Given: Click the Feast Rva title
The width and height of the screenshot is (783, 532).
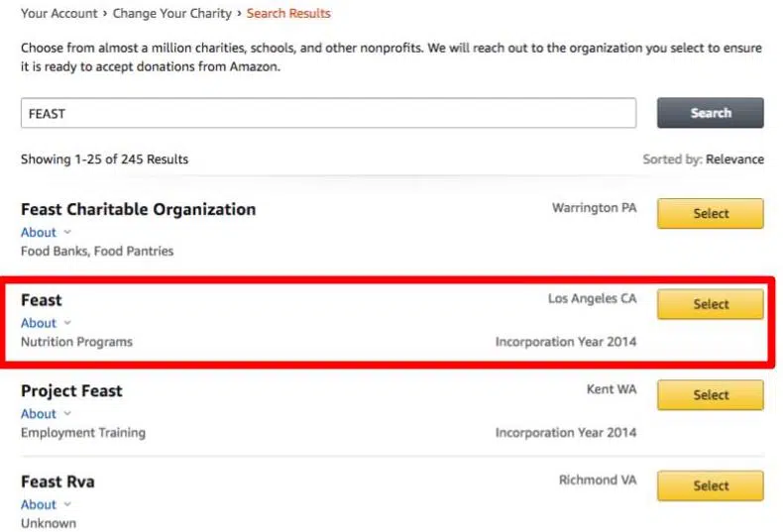Looking at the screenshot, I should point(57,482).
